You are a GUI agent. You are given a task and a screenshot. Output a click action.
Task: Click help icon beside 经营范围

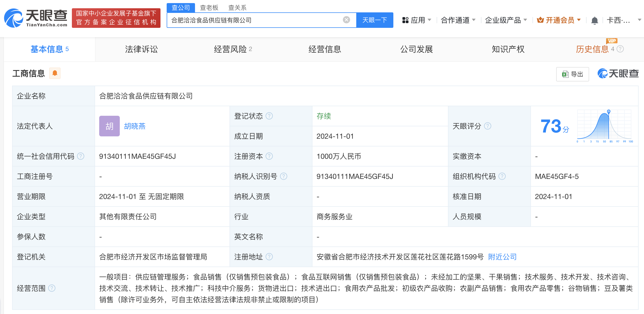click(52, 288)
